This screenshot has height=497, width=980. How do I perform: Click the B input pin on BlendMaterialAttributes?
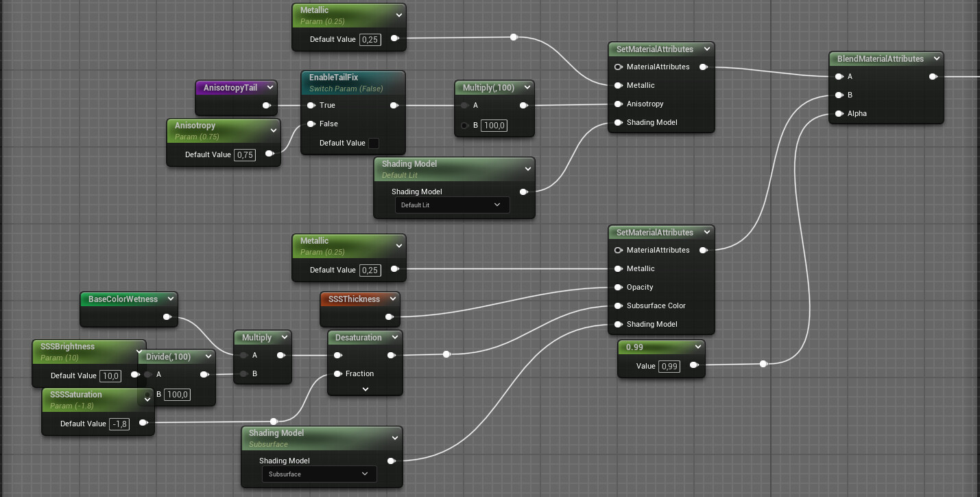(x=839, y=95)
